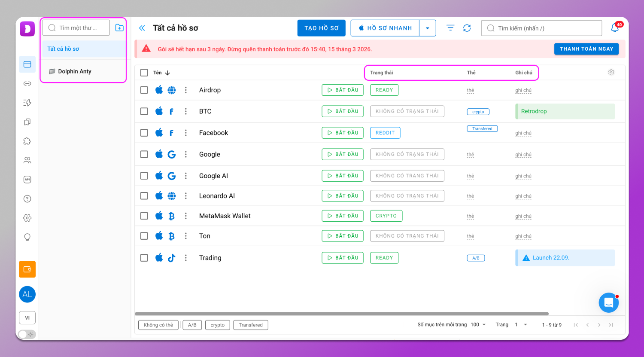Tick the checkbox for Airdrop profile
The width and height of the screenshot is (644, 357).
click(144, 90)
